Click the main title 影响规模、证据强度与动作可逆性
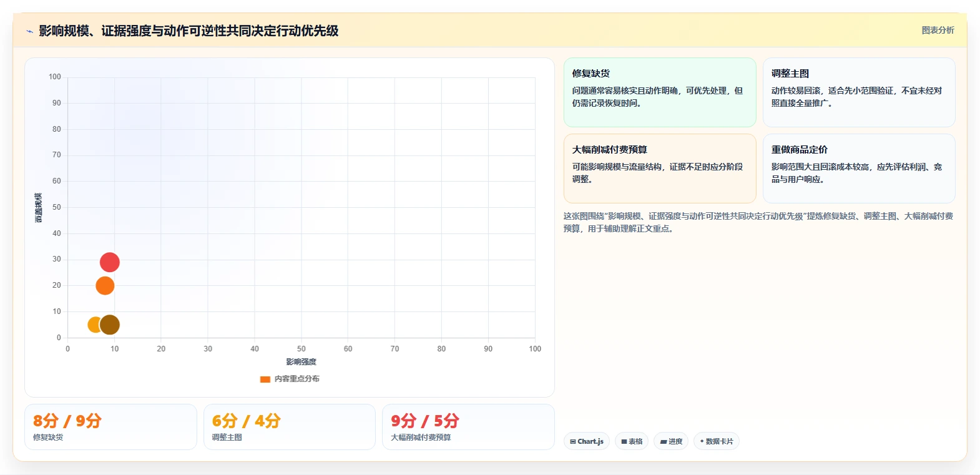The height and width of the screenshot is (475, 980). click(189, 31)
